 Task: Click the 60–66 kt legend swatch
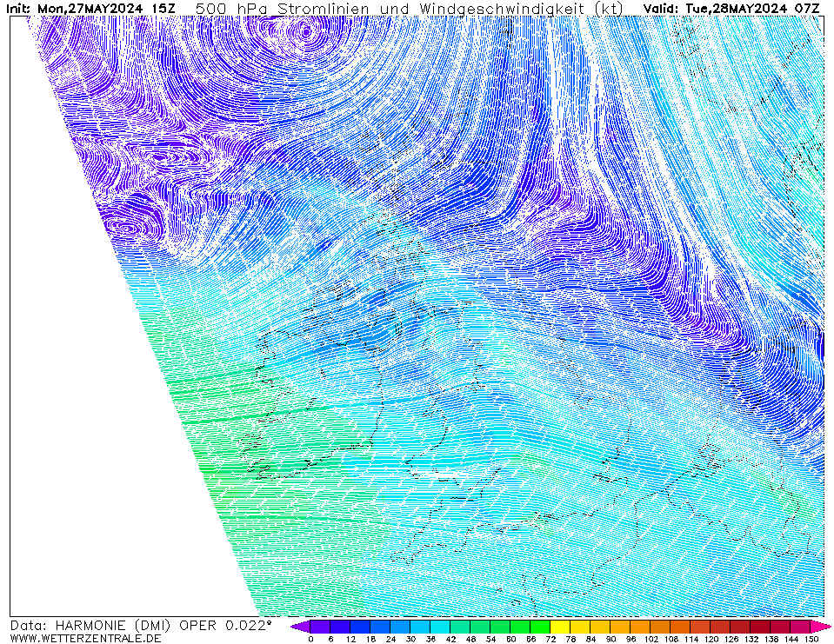521,627
